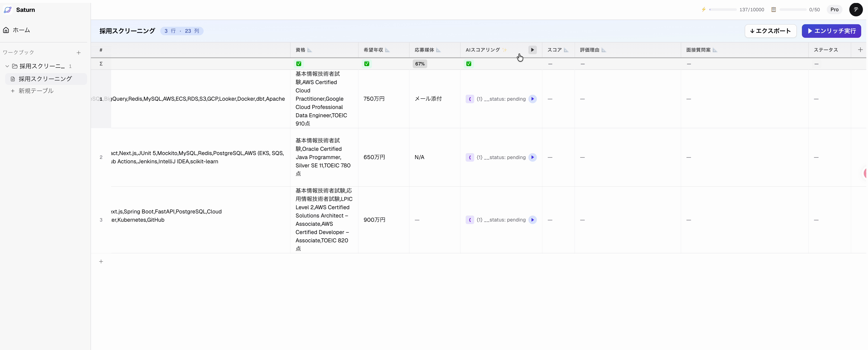This screenshot has height=350, width=868.
Task: Go to ホーム in sidebar
Action: pos(21,30)
